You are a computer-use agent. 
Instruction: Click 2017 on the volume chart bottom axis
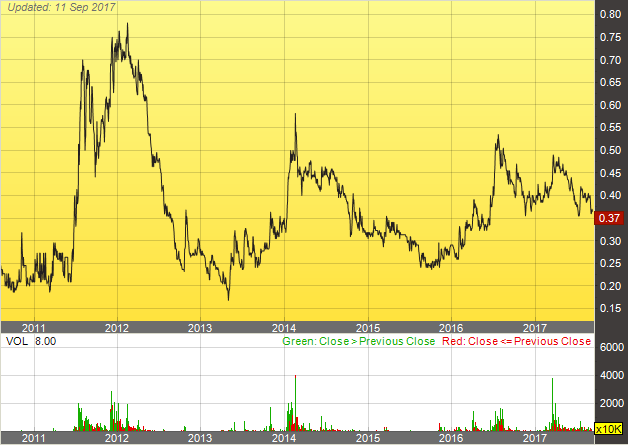point(535,438)
